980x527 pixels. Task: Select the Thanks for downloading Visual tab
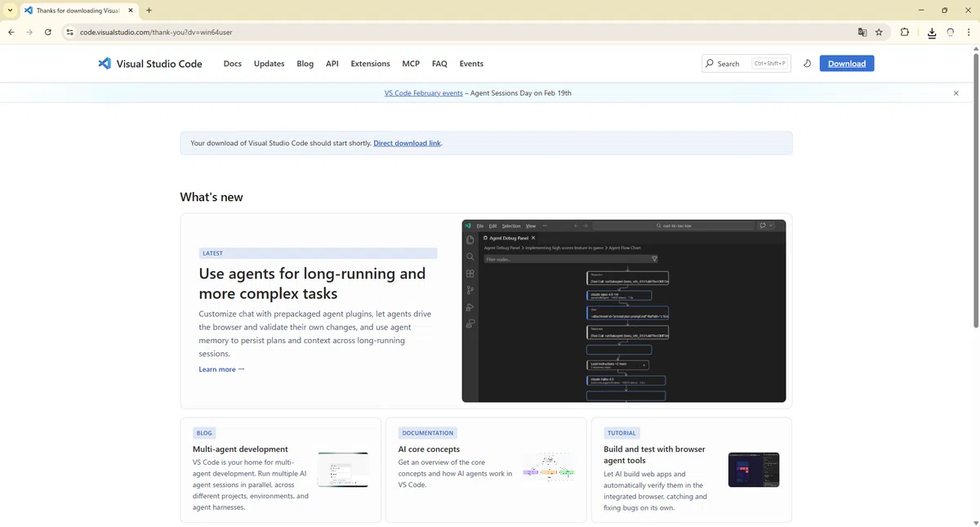tap(79, 11)
